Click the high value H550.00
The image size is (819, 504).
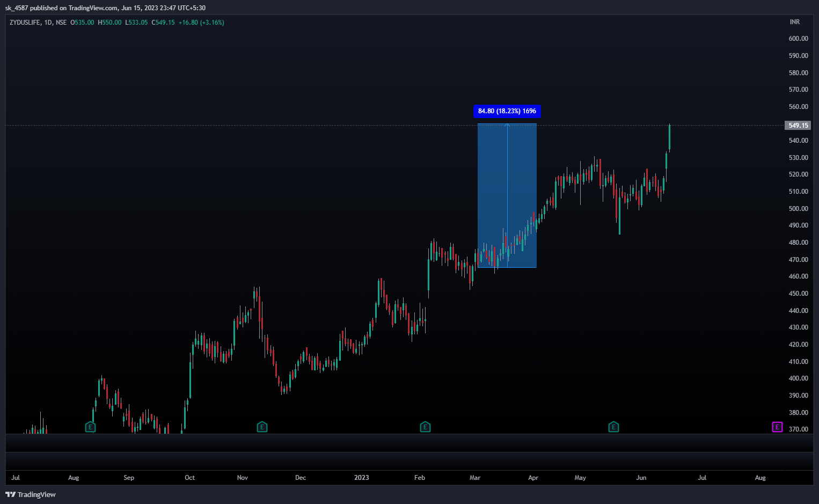tap(109, 23)
